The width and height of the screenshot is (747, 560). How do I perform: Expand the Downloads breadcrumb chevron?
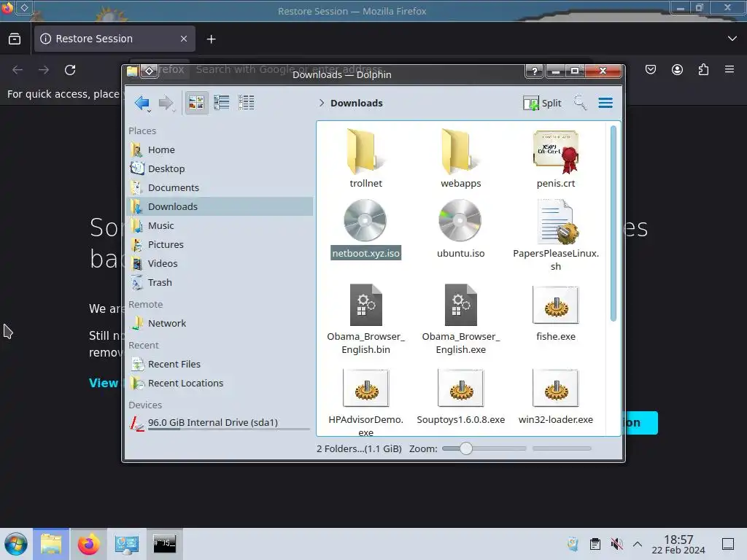(x=322, y=103)
